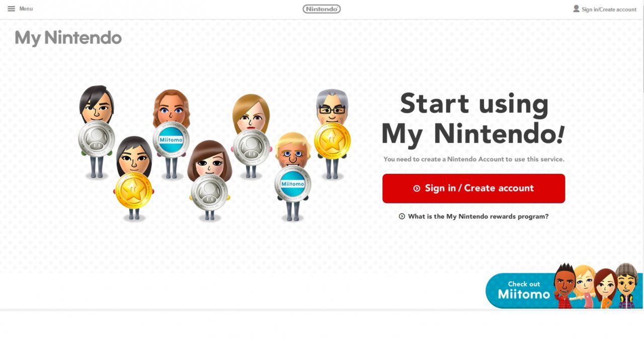Viewport: 644px width, 346px height.
Task: Click the user silhouette icon in header
Action: click(x=576, y=9)
